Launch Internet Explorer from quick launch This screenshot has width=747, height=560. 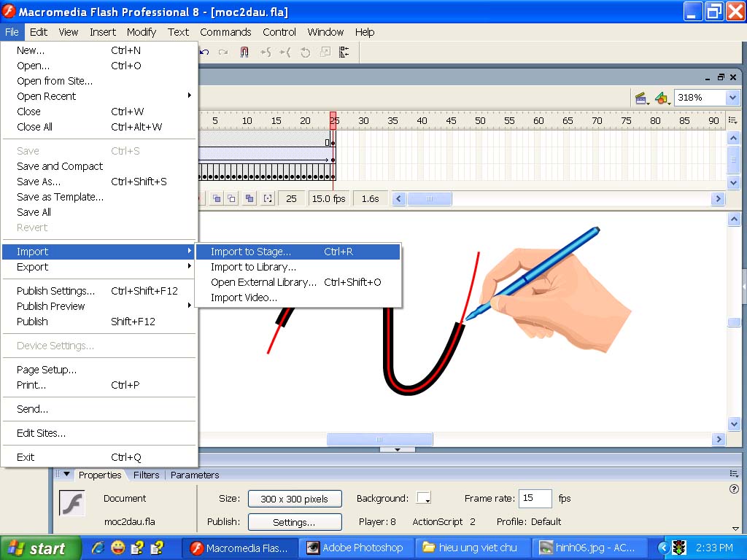point(98,548)
